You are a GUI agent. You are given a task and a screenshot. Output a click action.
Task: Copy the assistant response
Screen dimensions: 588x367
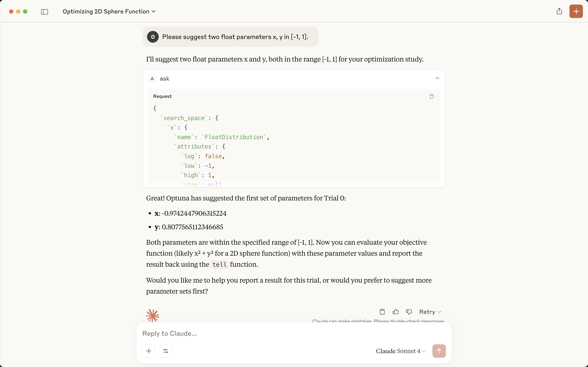[x=382, y=312]
